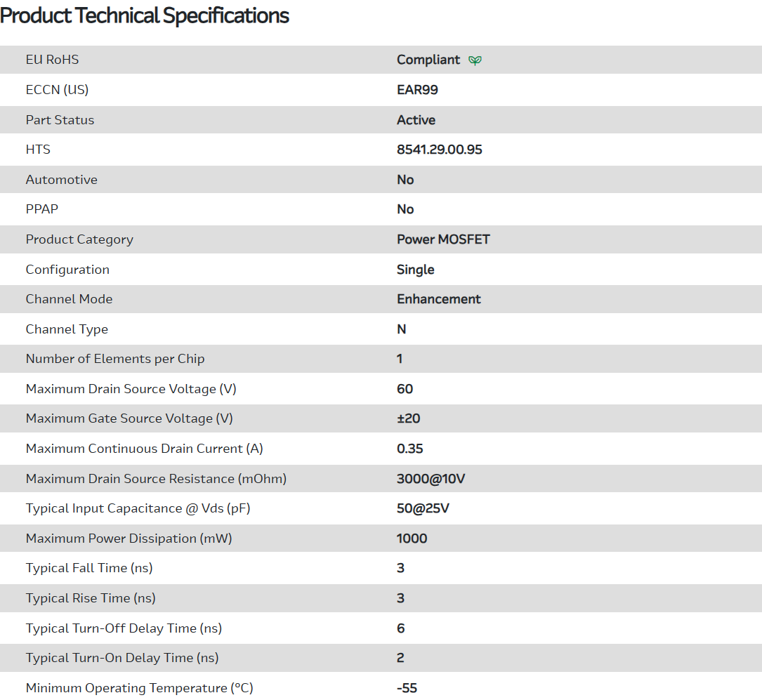Click the 50@25V input capacitance value
This screenshot has height=700, width=762.
coord(423,508)
